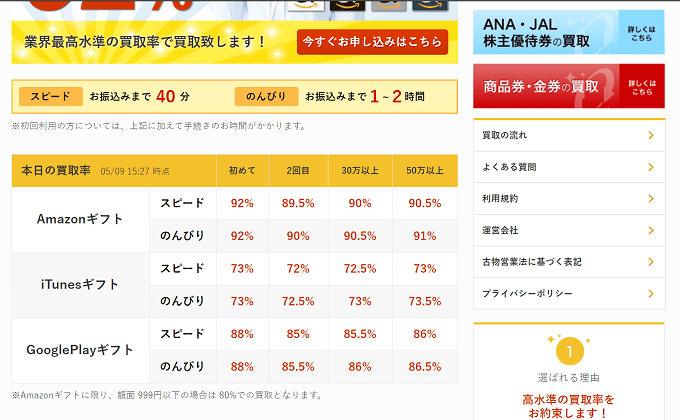
Task: Click the 30万以上 column header
Action: coord(360,171)
